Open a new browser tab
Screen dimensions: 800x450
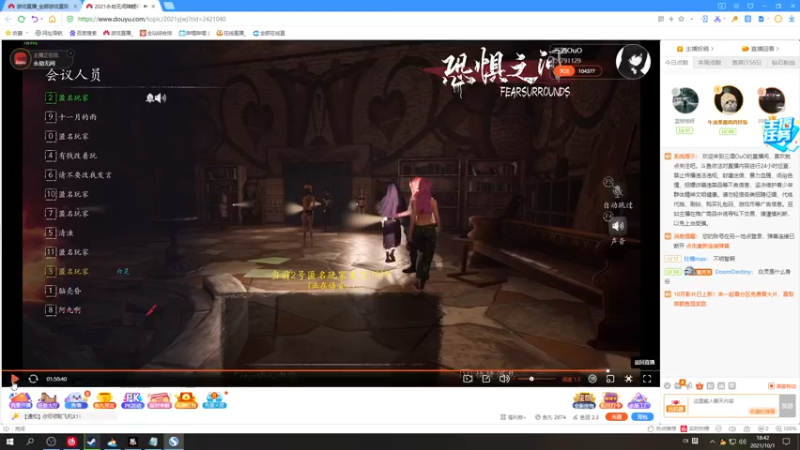coord(168,6)
